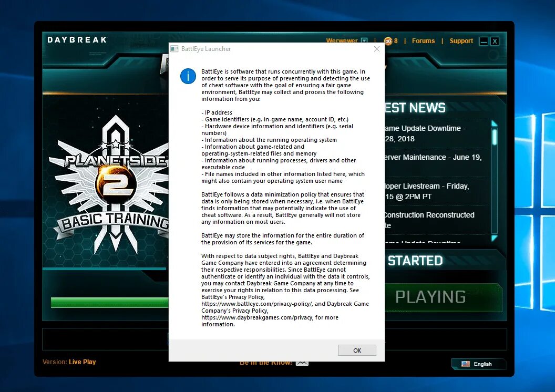Minimize the Daybreak launcher window
The width and height of the screenshot is (555, 392).
pyautogui.click(x=484, y=42)
